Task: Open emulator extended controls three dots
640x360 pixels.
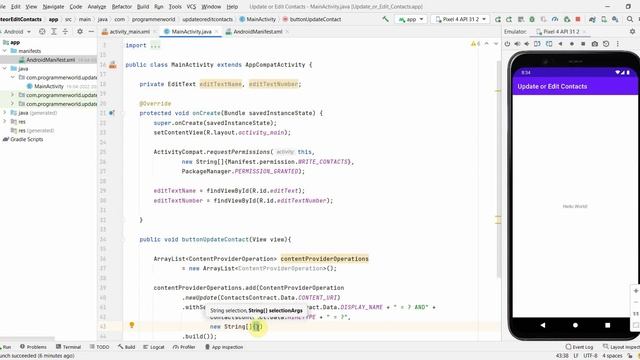Action: coord(618,44)
